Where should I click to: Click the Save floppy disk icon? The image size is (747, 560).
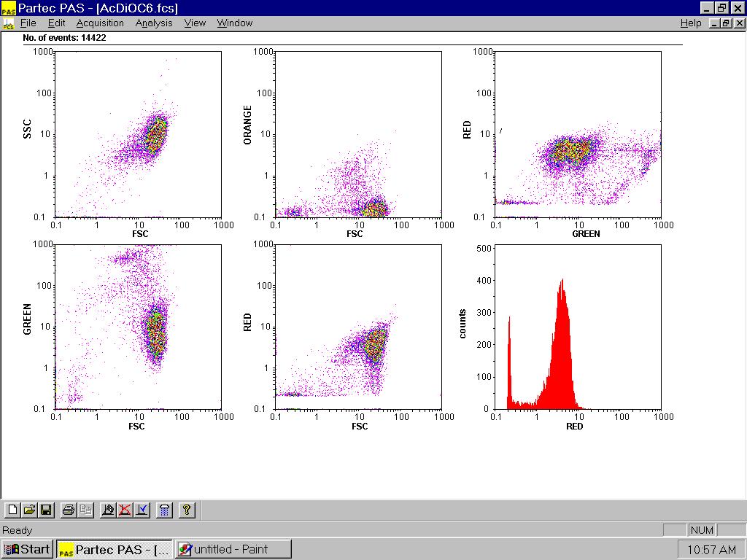click(45, 510)
